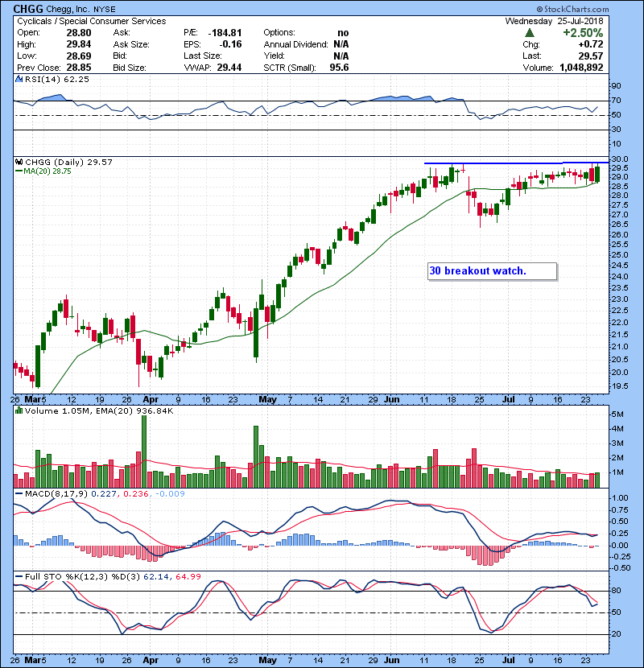Click the +2.50% percent change value
The image size is (644, 668).
[x=583, y=33]
